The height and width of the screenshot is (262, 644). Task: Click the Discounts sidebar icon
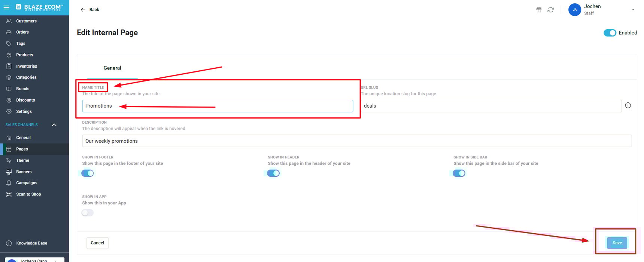(x=9, y=100)
